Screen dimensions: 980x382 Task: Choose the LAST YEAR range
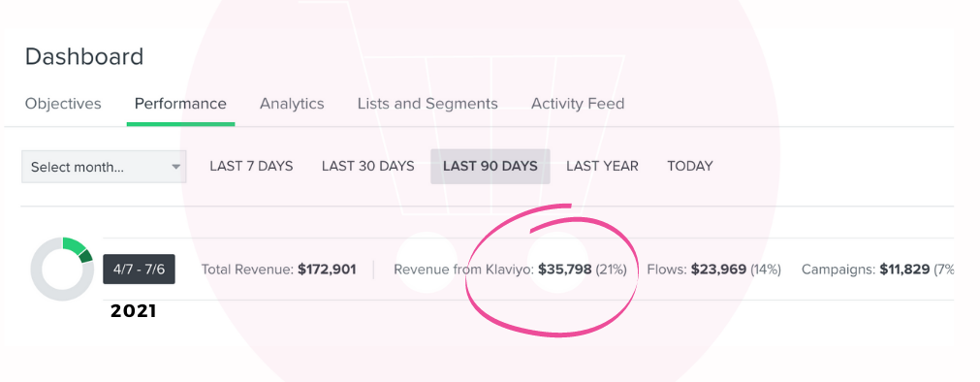603,167
